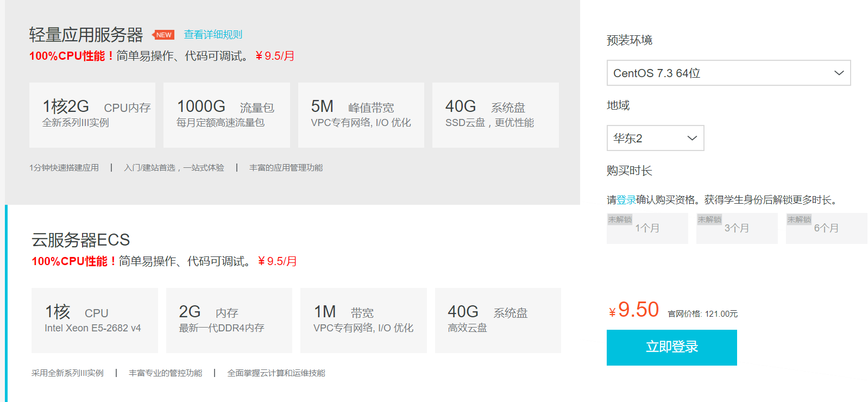Click the ￥9.50 price value

coord(633,310)
